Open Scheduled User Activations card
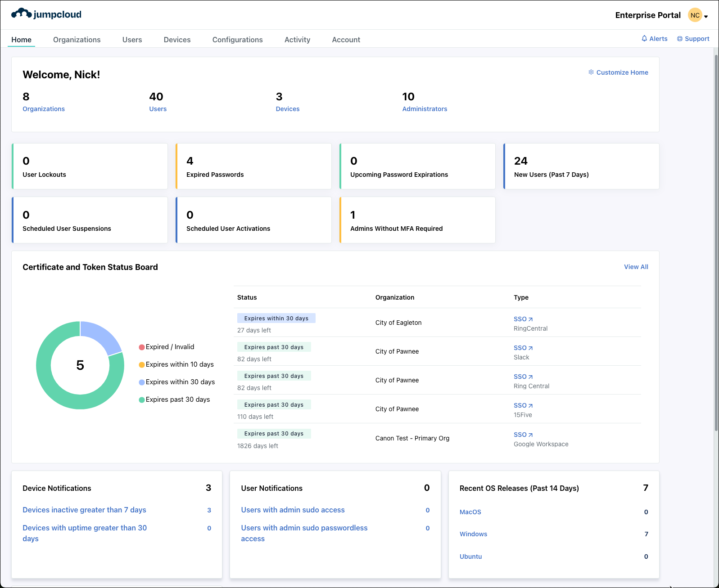 coord(253,220)
